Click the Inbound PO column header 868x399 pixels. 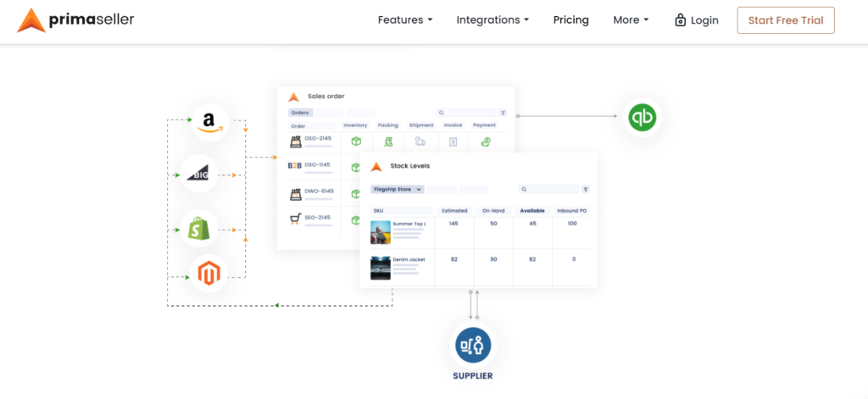(572, 211)
